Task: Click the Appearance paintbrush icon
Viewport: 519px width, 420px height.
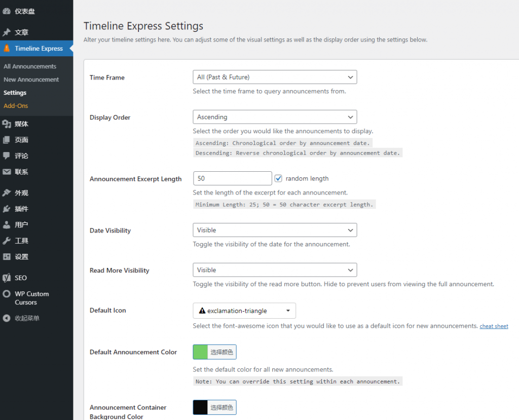Action: (x=7, y=193)
